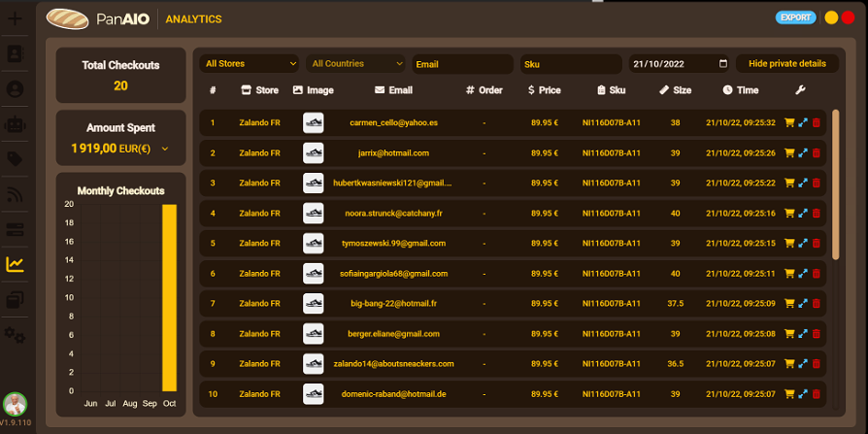Image resolution: width=868 pixels, height=434 pixels.
Task: Open the user account sidebar icon
Action: coord(15,89)
